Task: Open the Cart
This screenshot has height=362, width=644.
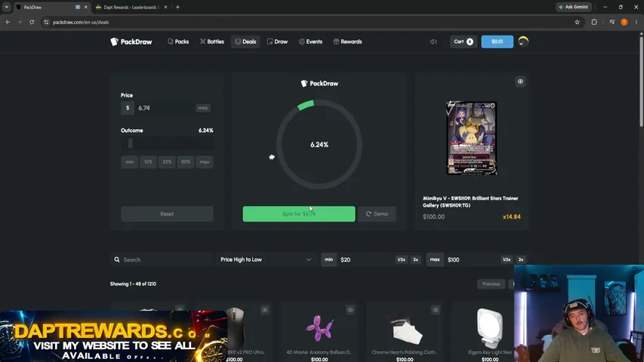Action: click(464, 41)
